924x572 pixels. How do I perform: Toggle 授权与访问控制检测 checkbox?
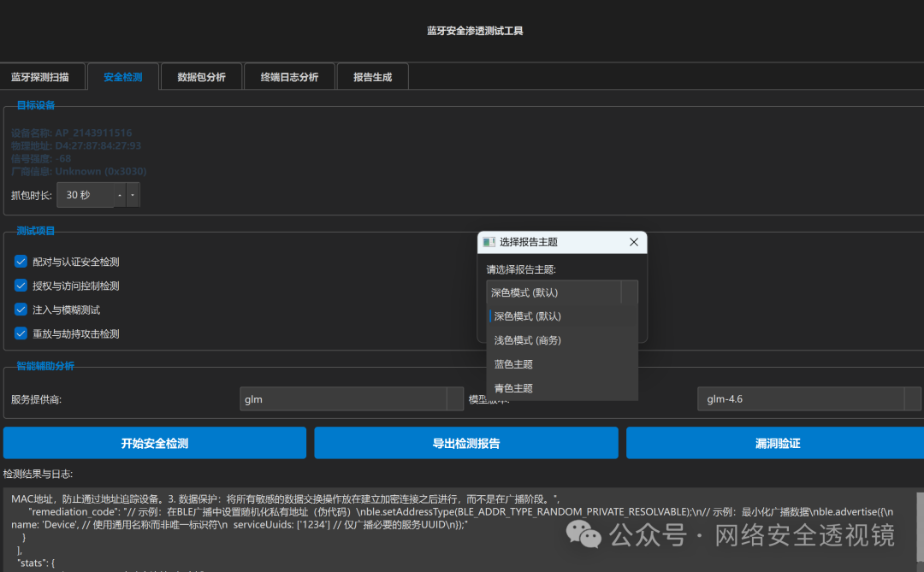[21, 285]
